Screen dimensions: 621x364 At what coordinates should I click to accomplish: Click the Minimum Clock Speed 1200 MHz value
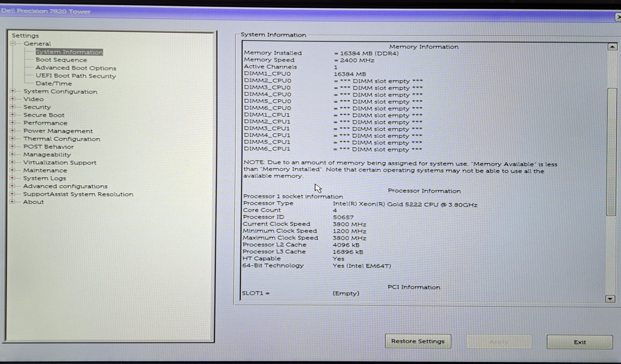349,231
